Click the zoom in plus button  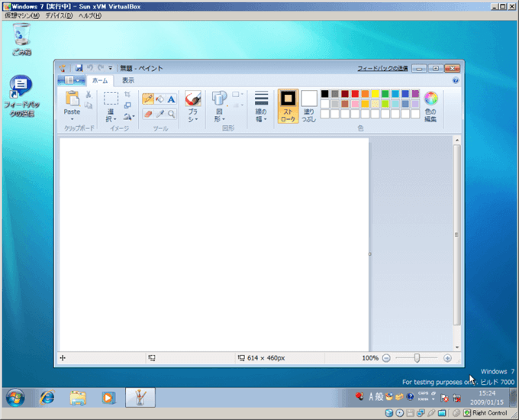pos(447,357)
